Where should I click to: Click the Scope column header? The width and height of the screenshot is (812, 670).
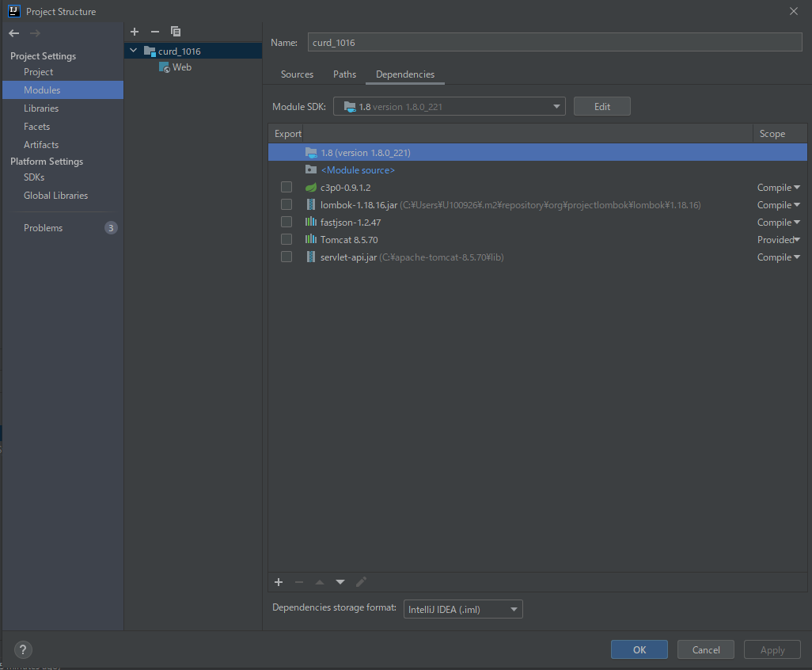coord(772,134)
